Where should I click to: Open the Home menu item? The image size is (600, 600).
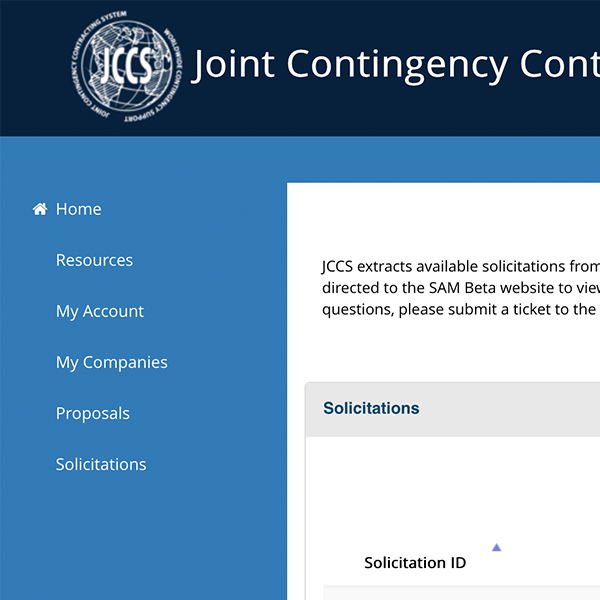tap(78, 209)
